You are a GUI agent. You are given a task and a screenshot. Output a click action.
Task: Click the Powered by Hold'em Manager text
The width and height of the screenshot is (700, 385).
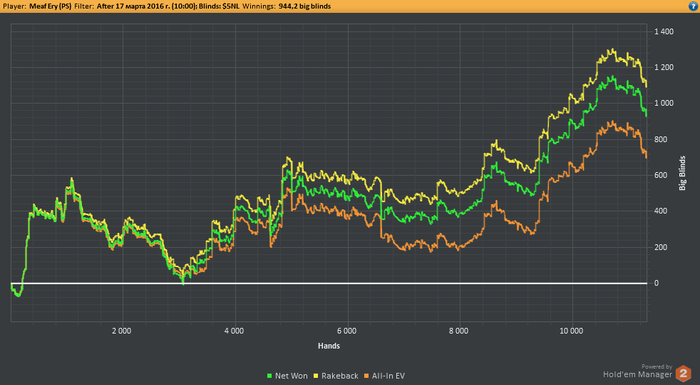[638, 371]
